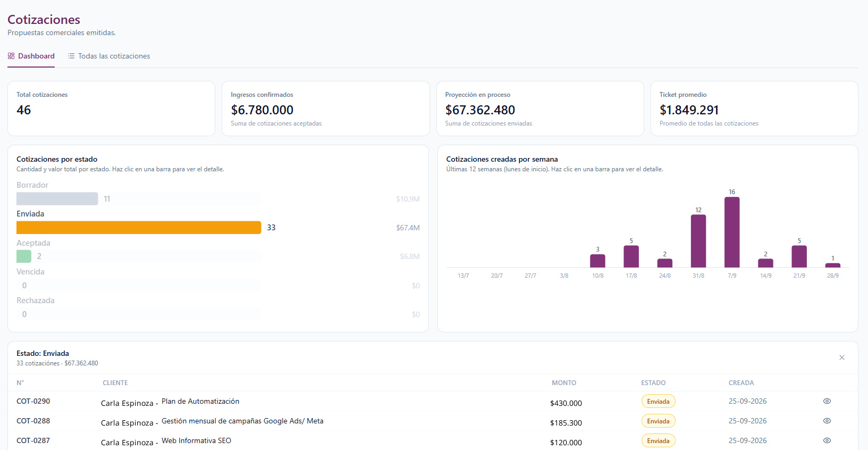Click the 28/9 week bar

click(x=833, y=265)
